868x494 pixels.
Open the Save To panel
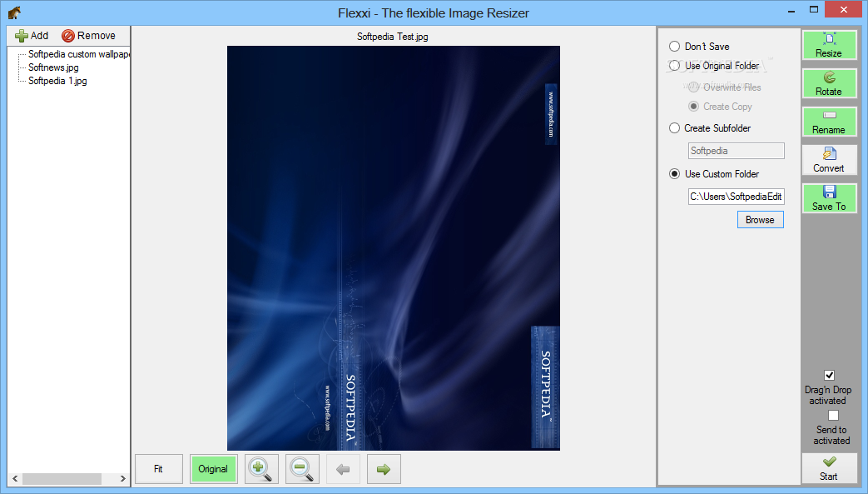coord(829,198)
